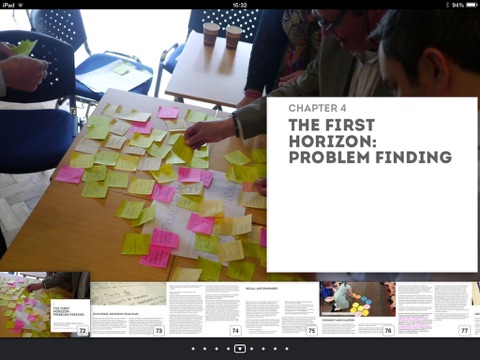
Task: Go to the sixth chapter dot
Action: [x=252, y=349]
